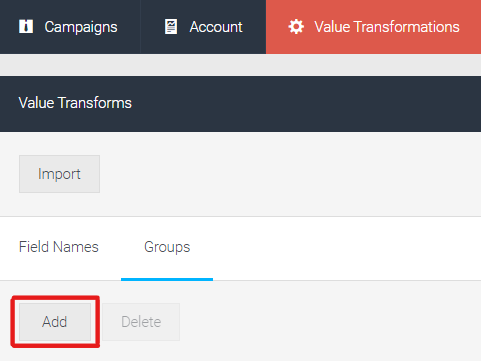Click the Value Transforms panel title
The height and width of the screenshot is (361, 481).
[x=75, y=103]
